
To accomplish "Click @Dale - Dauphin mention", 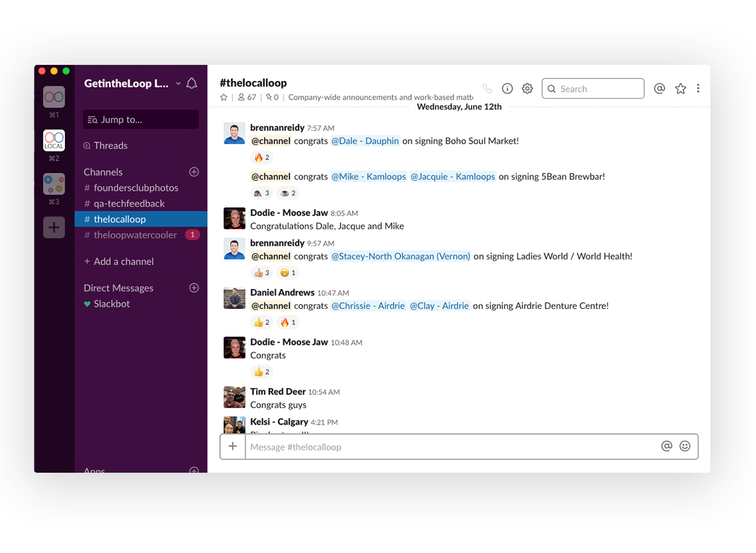I will [365, 141].
